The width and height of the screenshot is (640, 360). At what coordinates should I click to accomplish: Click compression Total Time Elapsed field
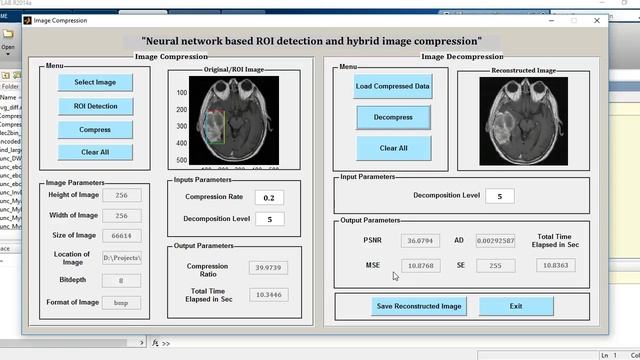269,295
